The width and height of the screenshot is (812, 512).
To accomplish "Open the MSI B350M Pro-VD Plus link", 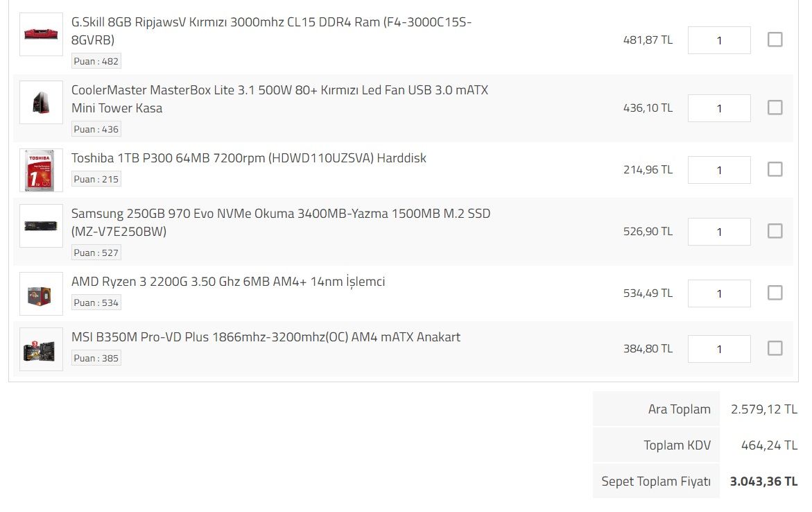I will click(x=266, y=337).
